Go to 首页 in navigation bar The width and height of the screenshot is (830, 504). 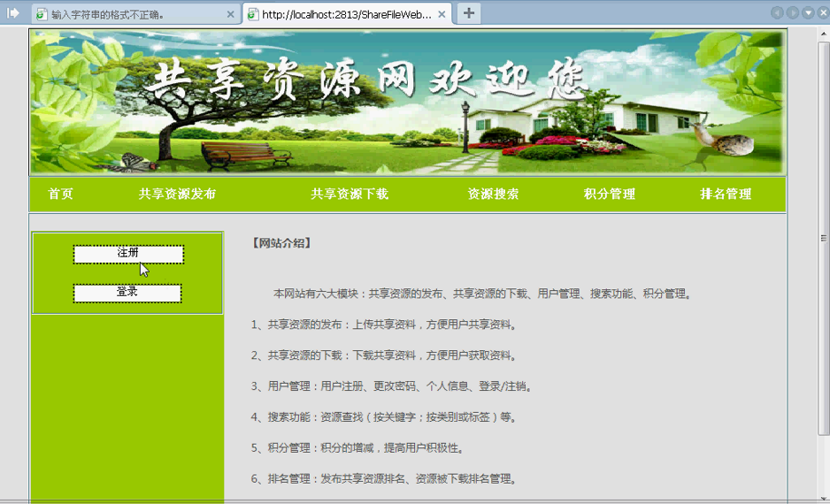[60, 195]
